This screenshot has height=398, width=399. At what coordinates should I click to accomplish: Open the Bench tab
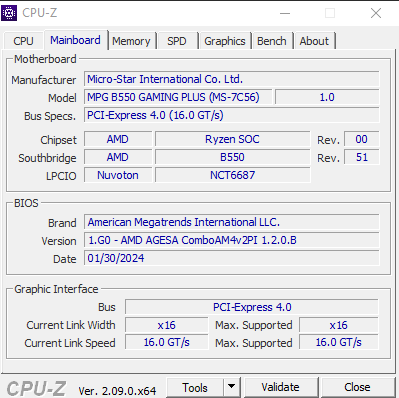pyautogui.click(x=272, y=41)
